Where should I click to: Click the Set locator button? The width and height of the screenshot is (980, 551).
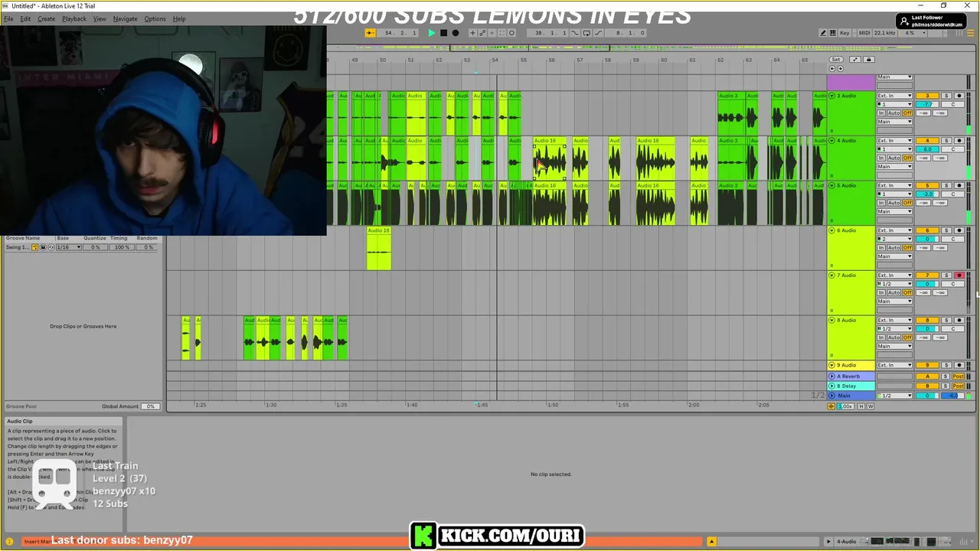pyautogui.click(x=836, y=60)
